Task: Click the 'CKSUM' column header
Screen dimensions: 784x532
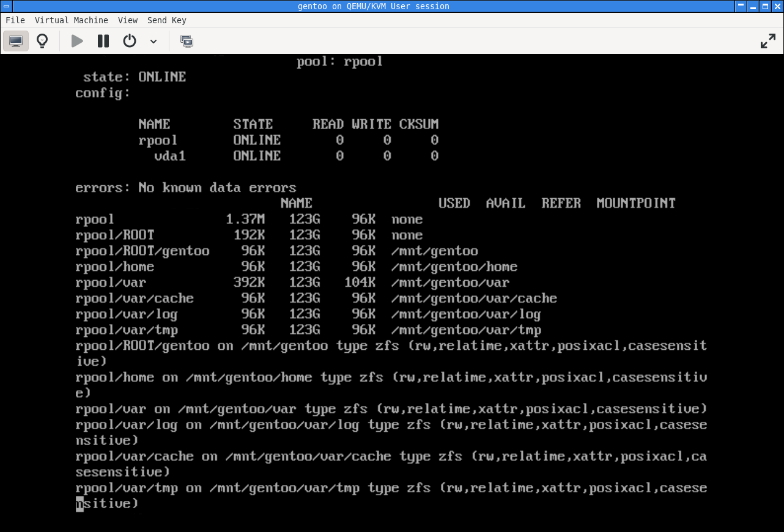Action: (x=419, y=124)
